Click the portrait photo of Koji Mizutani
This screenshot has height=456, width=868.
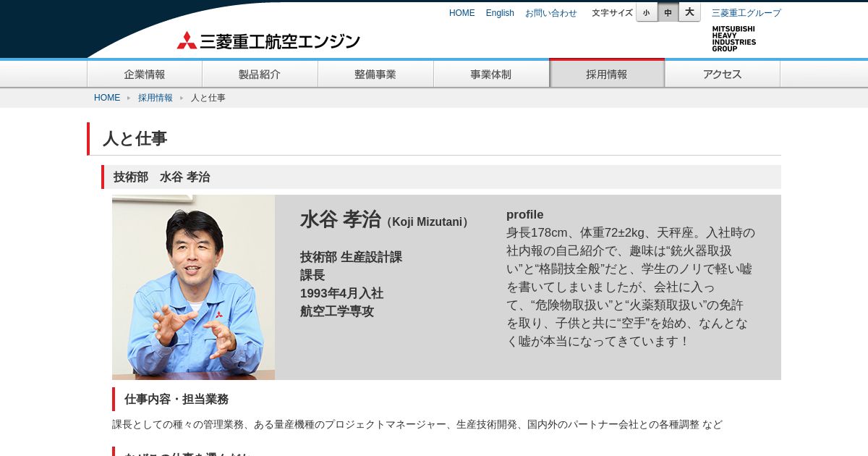click(193, 287)
